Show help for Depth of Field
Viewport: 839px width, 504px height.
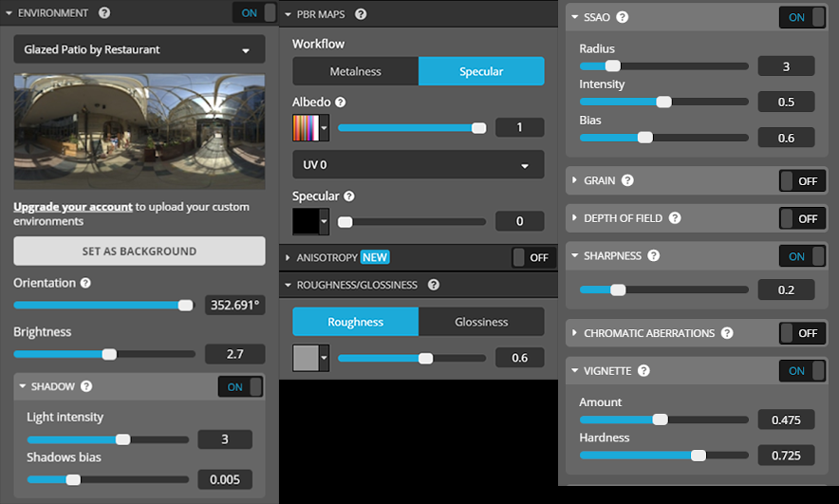click(675, 218)
